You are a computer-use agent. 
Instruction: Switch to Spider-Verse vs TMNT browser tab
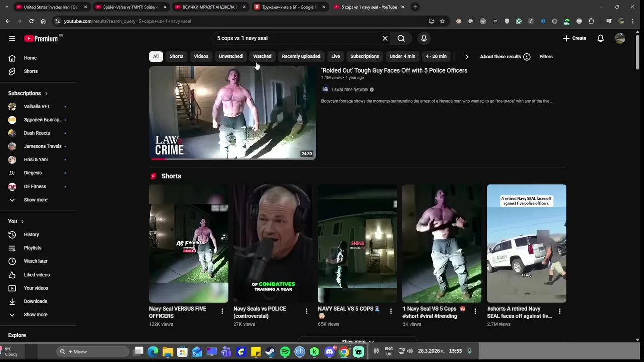click(x=131, y=7)
